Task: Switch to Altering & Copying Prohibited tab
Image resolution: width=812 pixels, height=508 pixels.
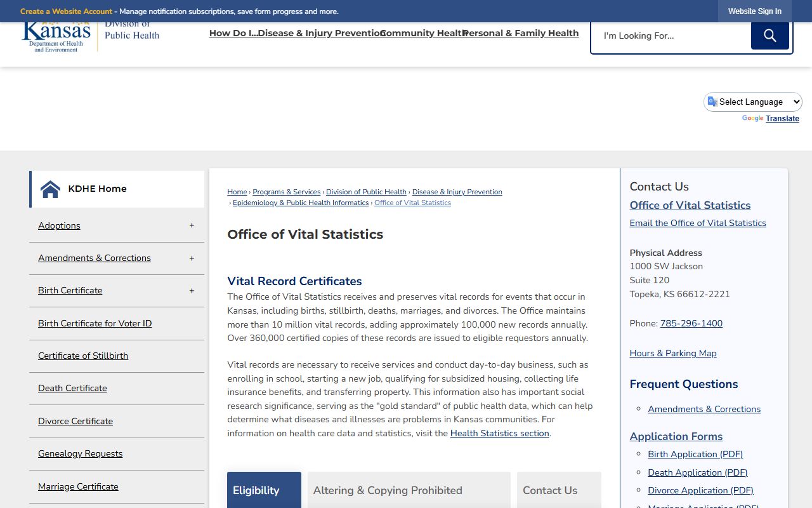Action: (x=409, y=490)
